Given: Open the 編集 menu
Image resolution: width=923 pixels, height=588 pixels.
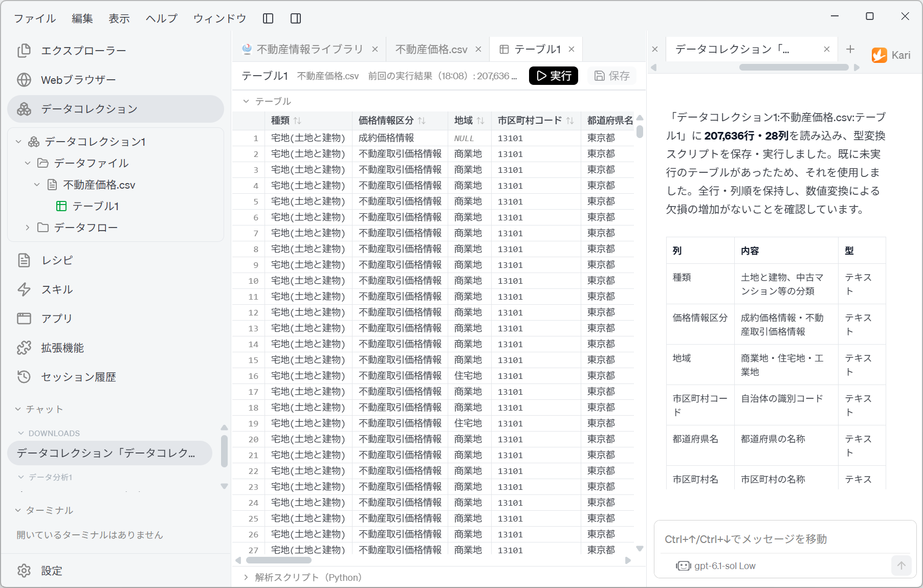Looking at the screenshot, I should point(82,18).
